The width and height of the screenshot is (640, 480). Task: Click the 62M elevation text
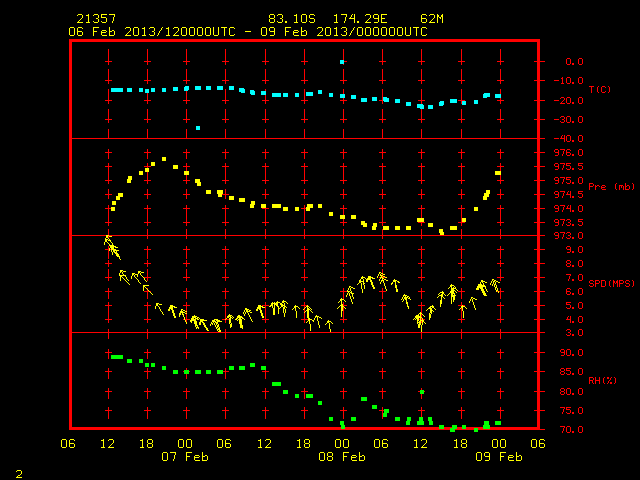432,19
